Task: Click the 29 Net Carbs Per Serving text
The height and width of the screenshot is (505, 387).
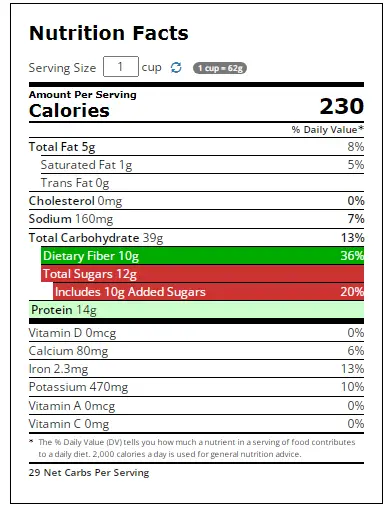Action: click(x=89, y=473)
